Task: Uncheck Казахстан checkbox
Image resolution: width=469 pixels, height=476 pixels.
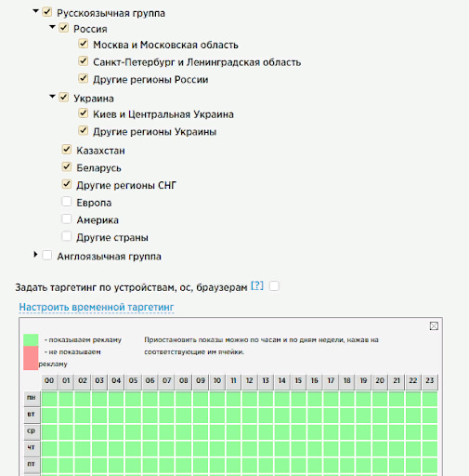Action: point(67,150)
